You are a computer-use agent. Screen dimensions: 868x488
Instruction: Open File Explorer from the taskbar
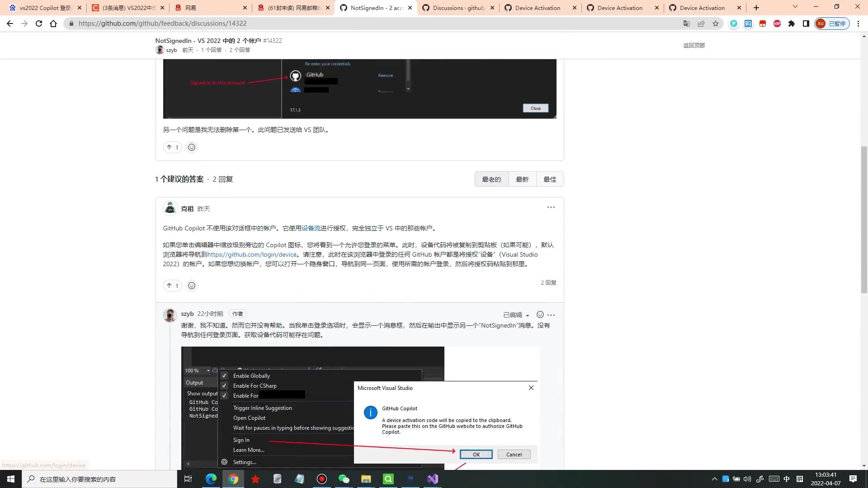click(x=366, y=479)
